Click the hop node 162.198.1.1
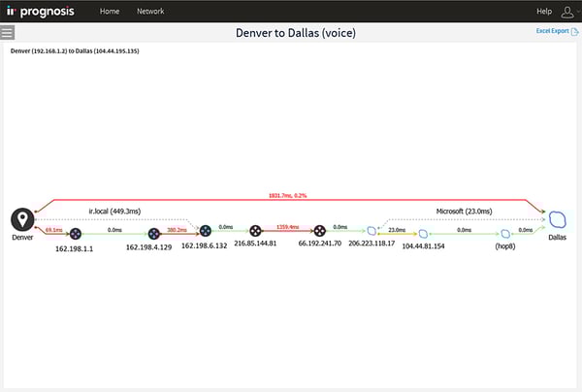582x392 pixels. (75, 233)
